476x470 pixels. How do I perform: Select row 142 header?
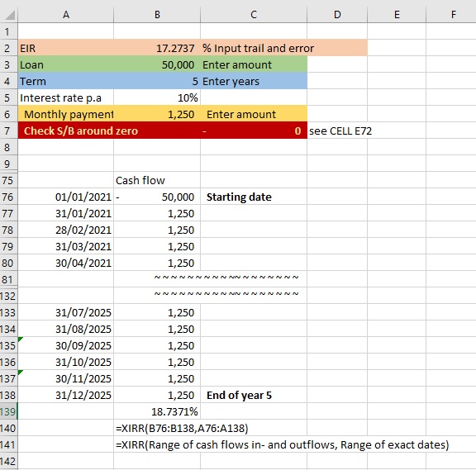pyautogui.click(x=8, y=461)
